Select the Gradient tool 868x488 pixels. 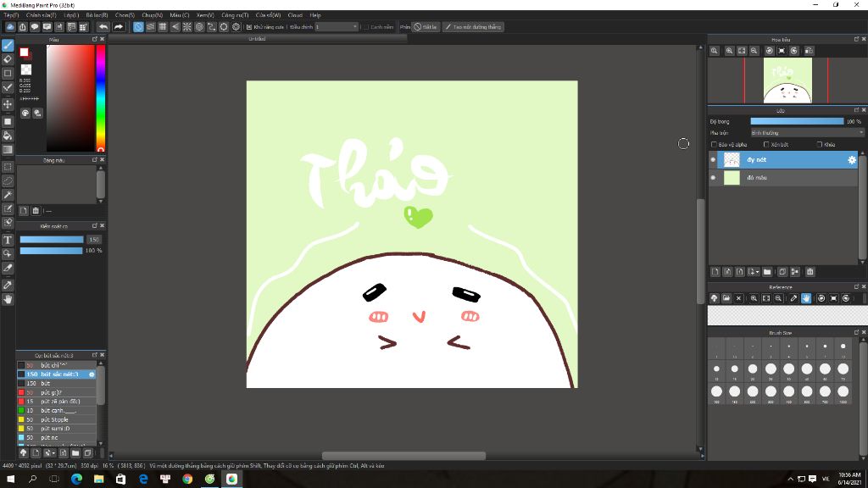point(8,149)
